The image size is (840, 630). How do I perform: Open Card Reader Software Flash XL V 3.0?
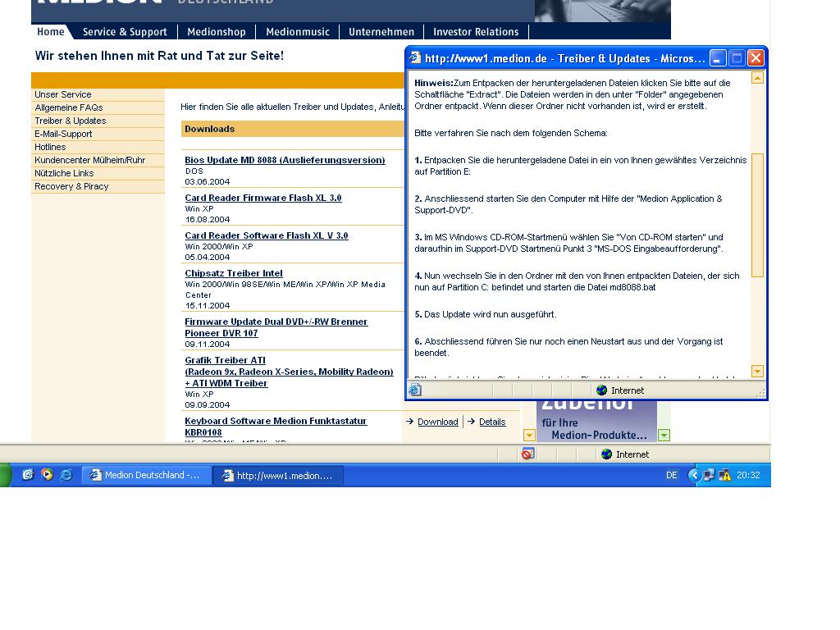[267, 235]
